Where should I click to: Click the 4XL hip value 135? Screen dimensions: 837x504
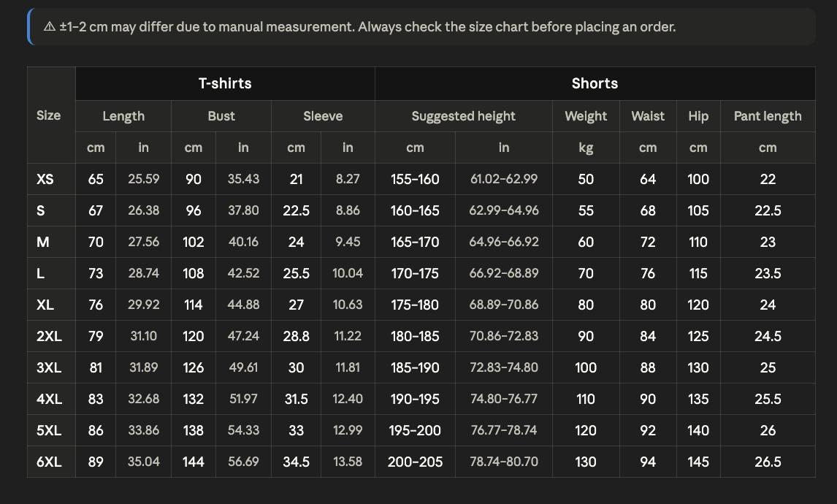click(698, 399)
